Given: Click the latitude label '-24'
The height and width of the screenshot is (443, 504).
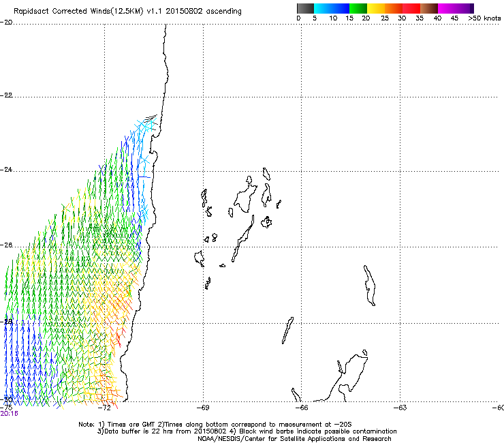Looking at the screenshot, I should 6,169.
